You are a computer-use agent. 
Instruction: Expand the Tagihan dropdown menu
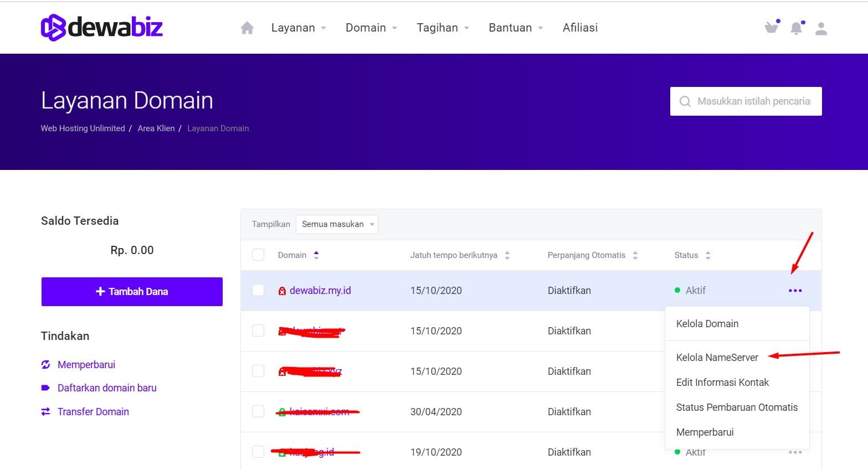pyautogui.click(x=443, y=28)
